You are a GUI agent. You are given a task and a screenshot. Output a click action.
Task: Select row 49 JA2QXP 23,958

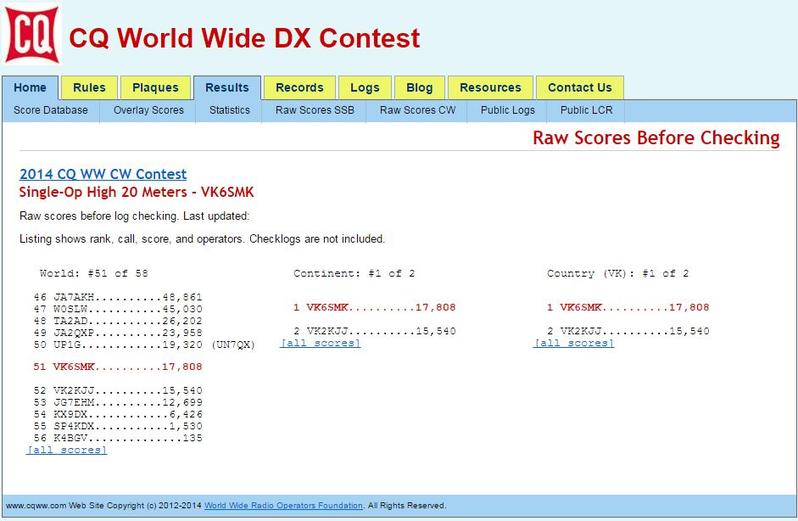pos(118,333)
